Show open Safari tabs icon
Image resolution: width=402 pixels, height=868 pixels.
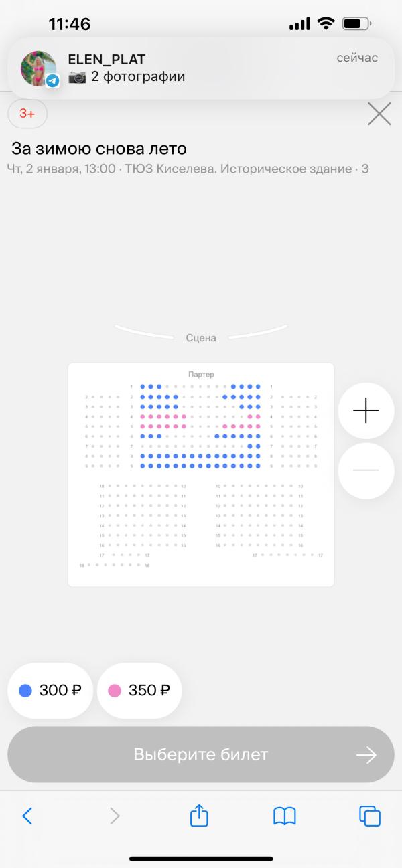coord(370,816)
